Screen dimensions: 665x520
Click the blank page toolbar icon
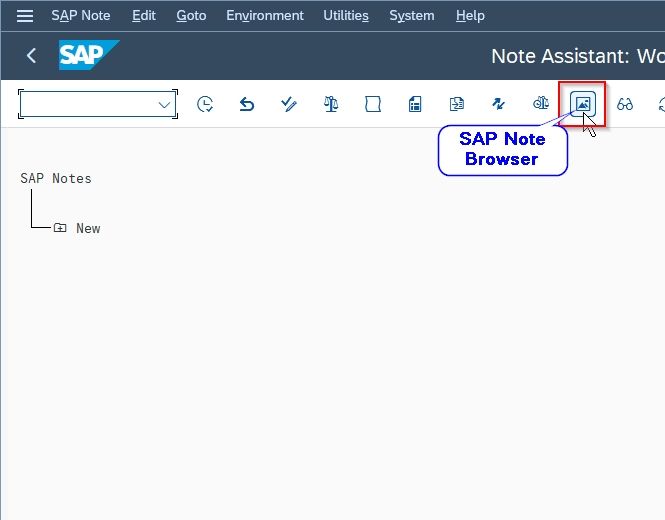(x=373, y=104)
